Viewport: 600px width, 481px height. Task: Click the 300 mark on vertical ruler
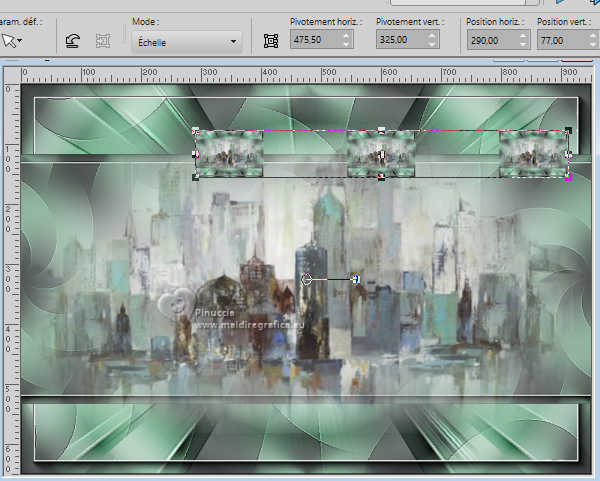tap(8, 279)
